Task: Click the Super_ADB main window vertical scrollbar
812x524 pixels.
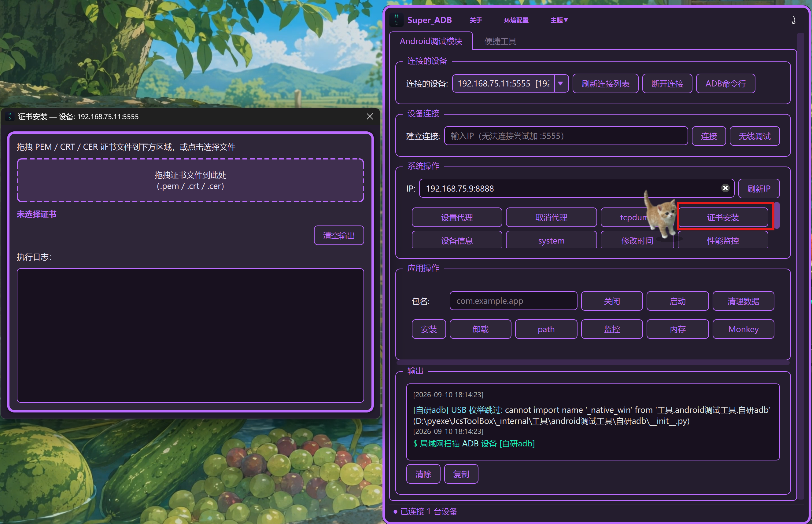Action: 800,266
